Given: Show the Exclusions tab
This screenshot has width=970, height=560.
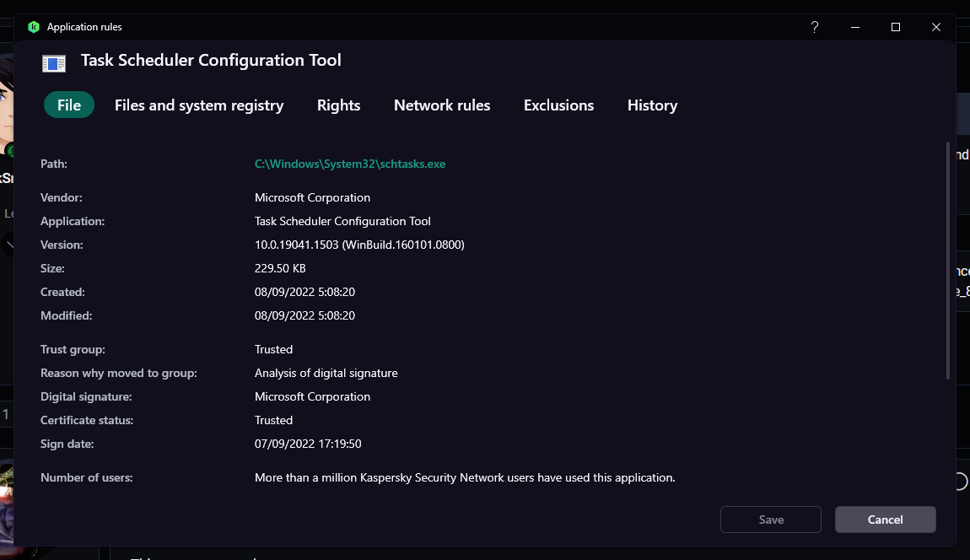Looking at the screenshot, I should click(x=558, y=105).
